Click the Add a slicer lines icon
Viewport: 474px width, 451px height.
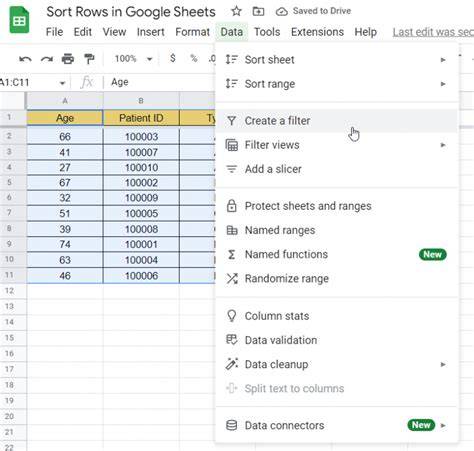click(x=232, y=169)
